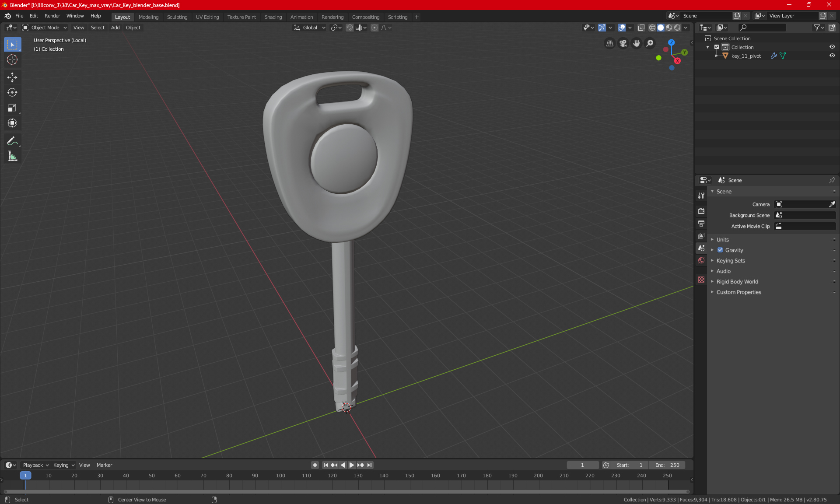Click the zoom view magnifier icon
Screen dimensions: 840x504
tap(650, 43)
